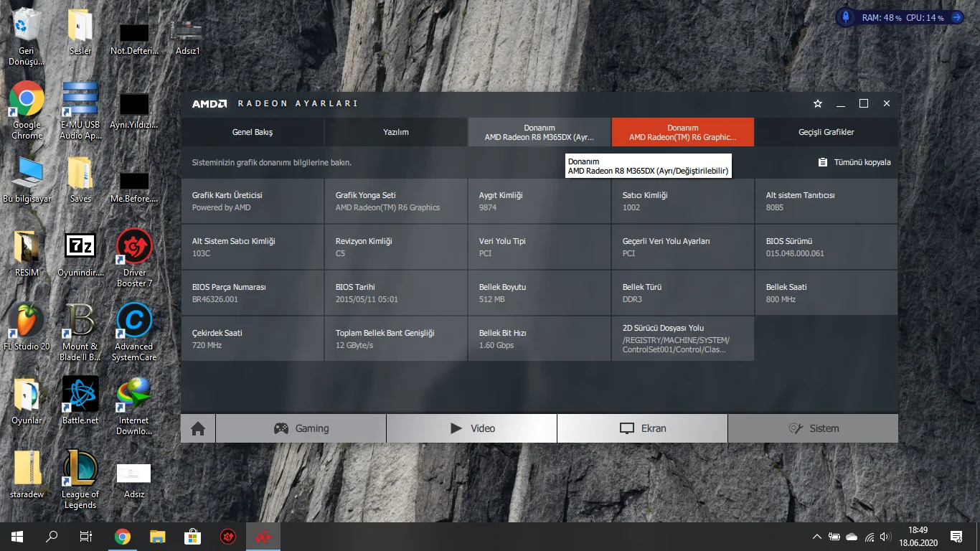Open the Video section

(471, 428)
